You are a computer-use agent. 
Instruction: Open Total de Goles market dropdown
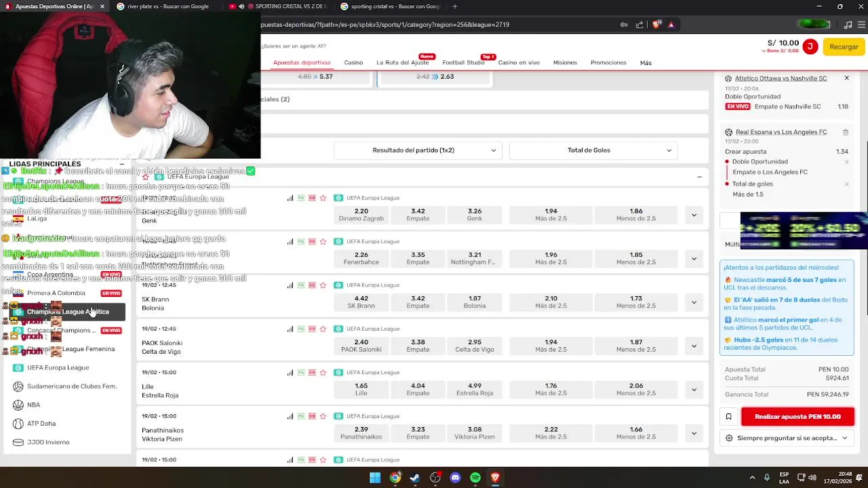(593, 150)
